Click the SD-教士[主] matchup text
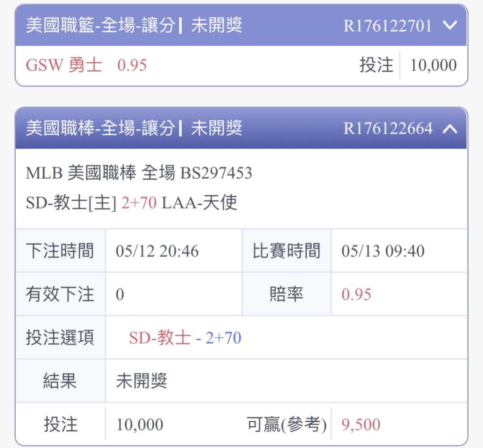Screen dimensions: 483x448 click(71, 204)
